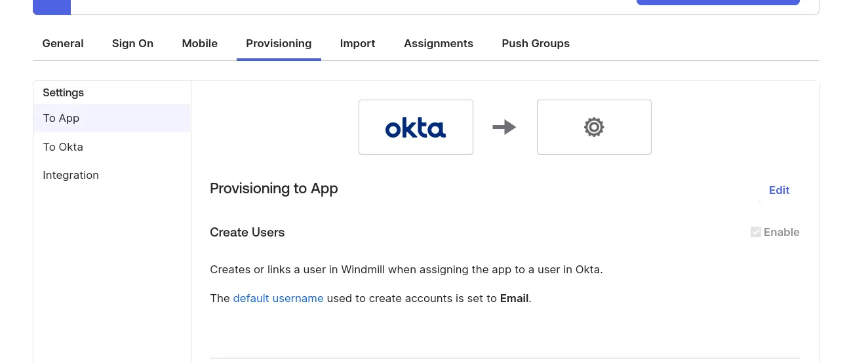Open Integration settings in sidebar
Screen dimensions: 868x363
tap(71, 176)
